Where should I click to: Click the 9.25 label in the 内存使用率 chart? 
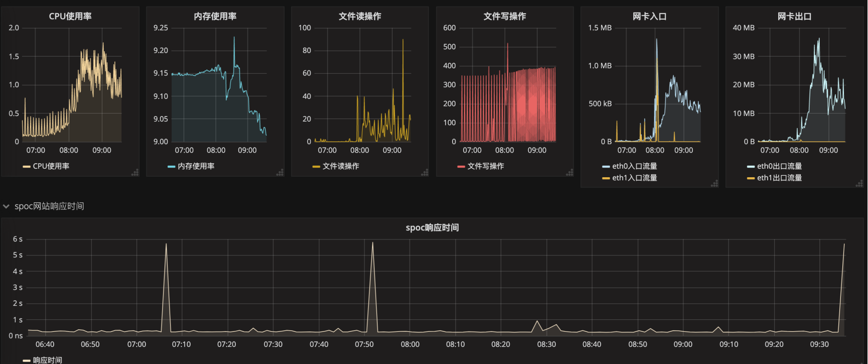point(161,28)
